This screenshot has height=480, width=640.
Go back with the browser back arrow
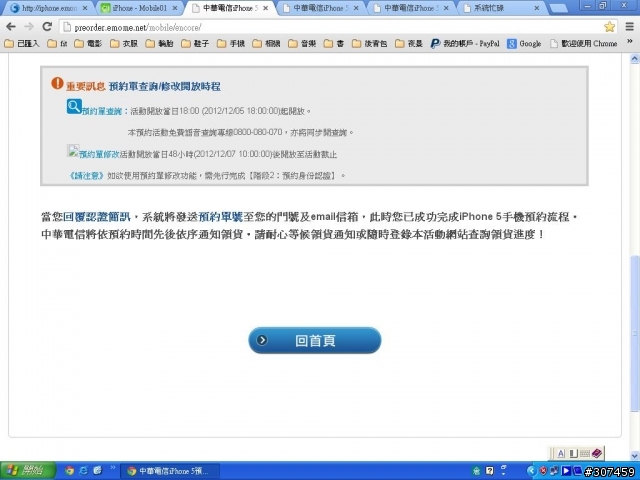pos(11,27)
